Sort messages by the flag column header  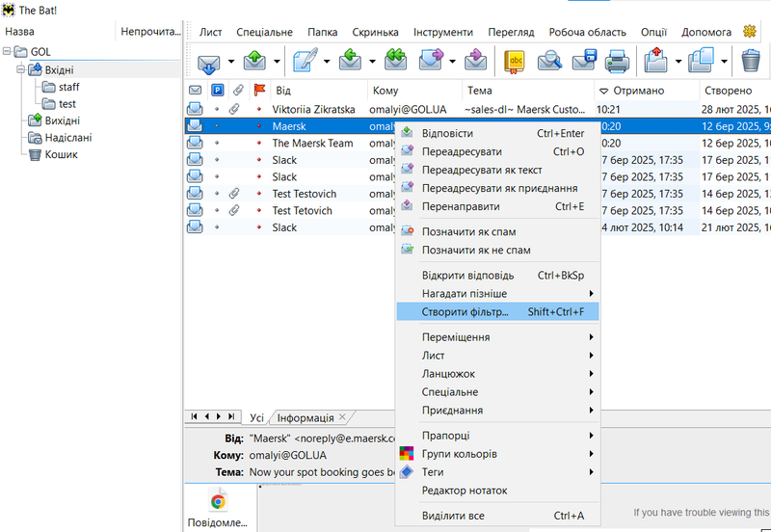257,91
